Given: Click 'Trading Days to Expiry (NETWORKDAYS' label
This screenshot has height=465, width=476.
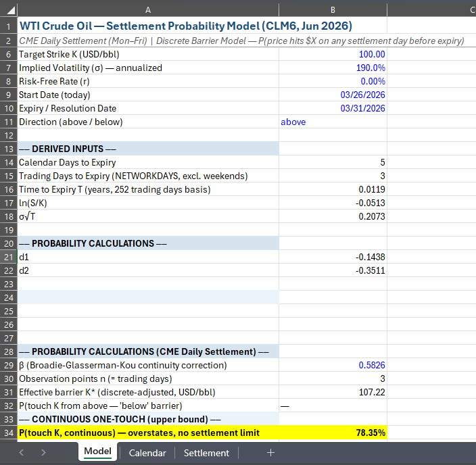Looking at the screenshot, I should point(133,176).
